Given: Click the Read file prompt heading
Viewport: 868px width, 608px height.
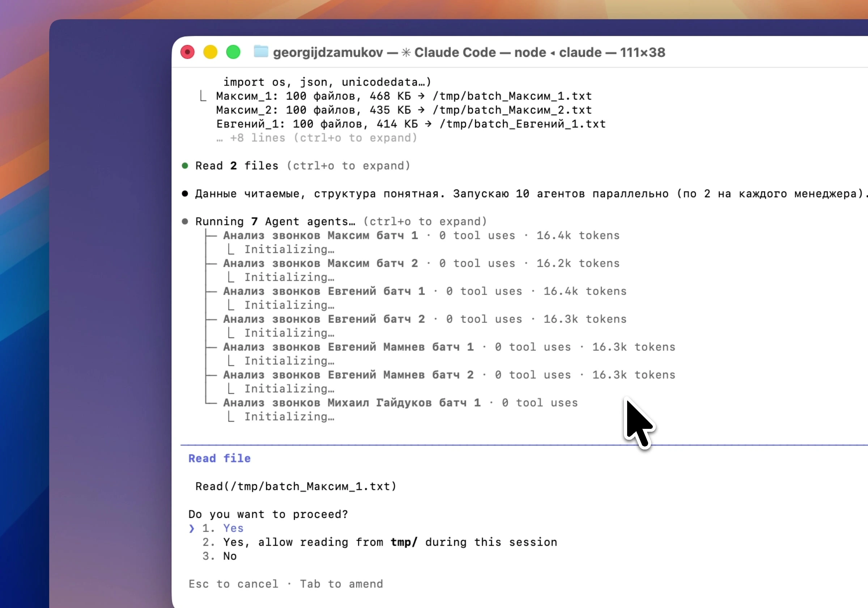Looking at the screenshot, I should pos(219,459).
